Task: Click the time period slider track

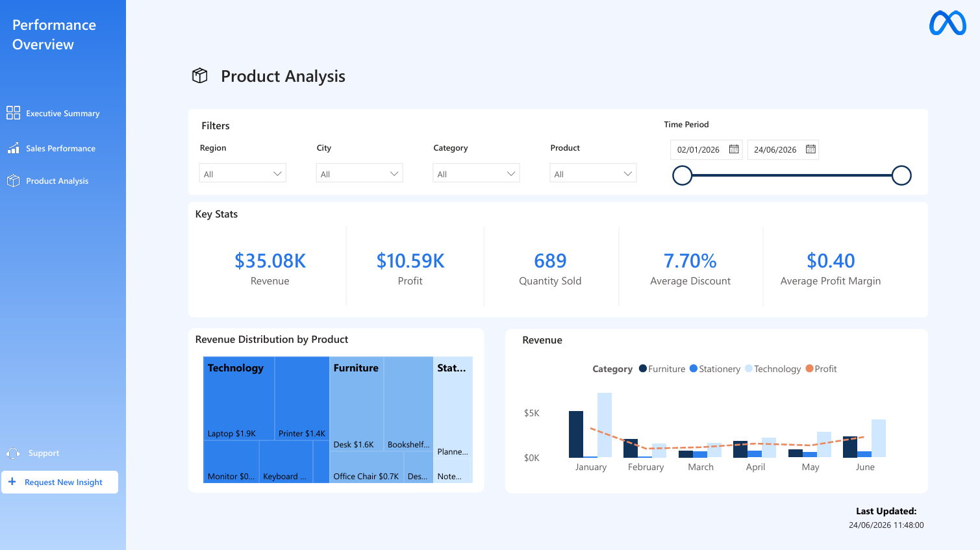Action: [x=792, y=175]
